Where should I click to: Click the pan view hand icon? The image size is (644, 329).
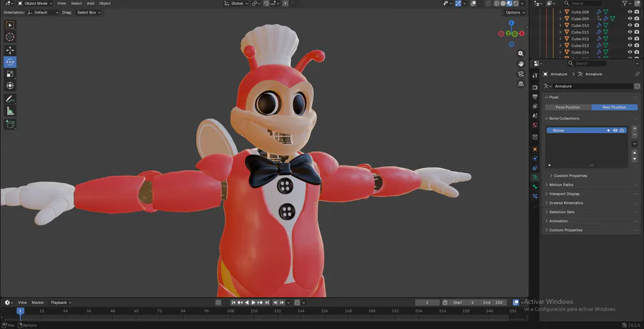(x=521, y=64)
